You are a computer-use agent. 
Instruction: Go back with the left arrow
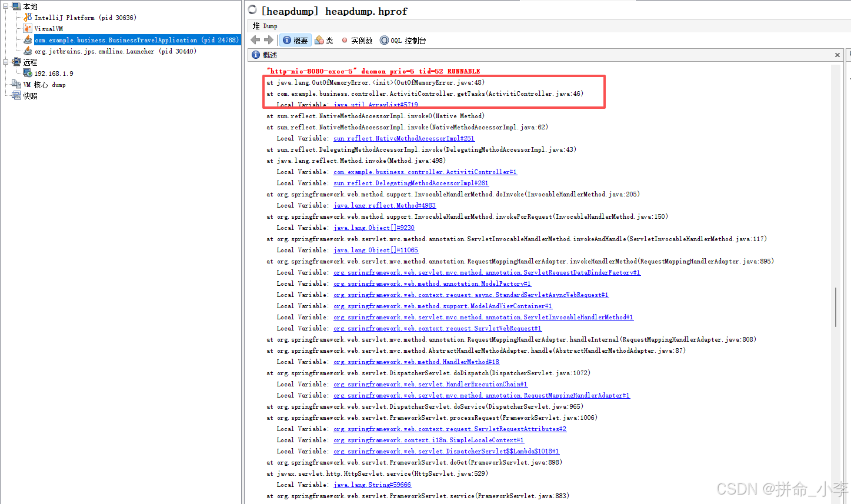click(255, 40)
